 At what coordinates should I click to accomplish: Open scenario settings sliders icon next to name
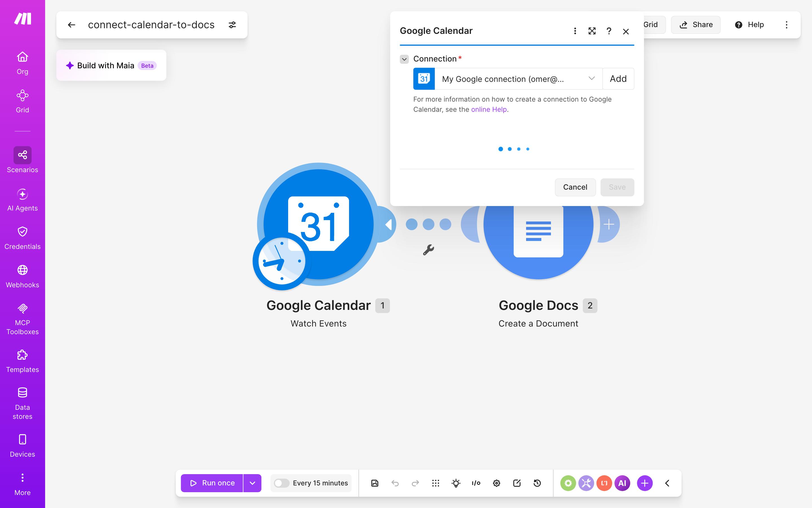[232, 25]
